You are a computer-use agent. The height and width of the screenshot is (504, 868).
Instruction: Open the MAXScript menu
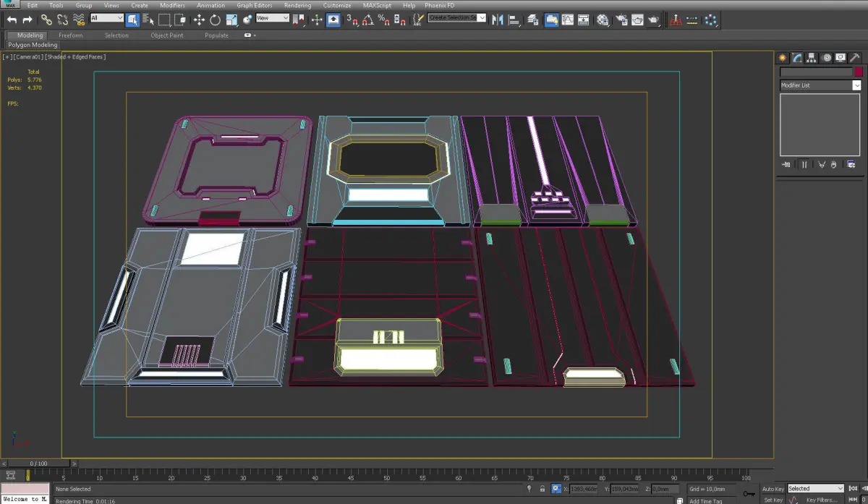pos(378,5)
